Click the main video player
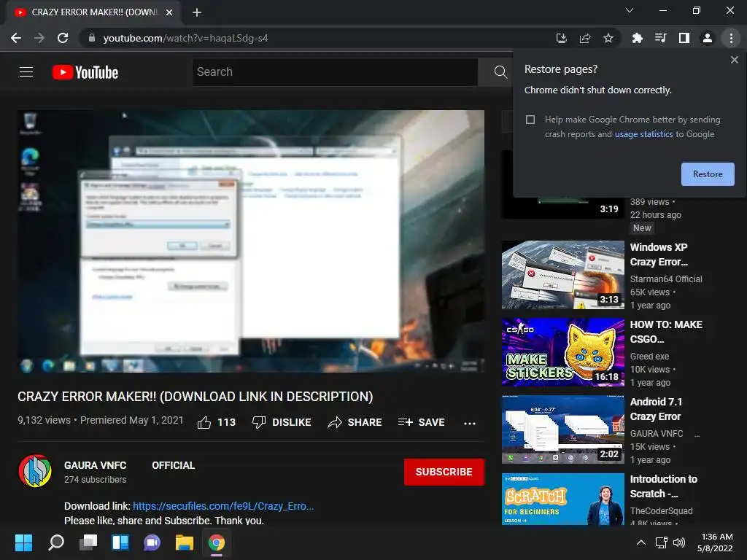747x560 pixels. click(251, 241)
